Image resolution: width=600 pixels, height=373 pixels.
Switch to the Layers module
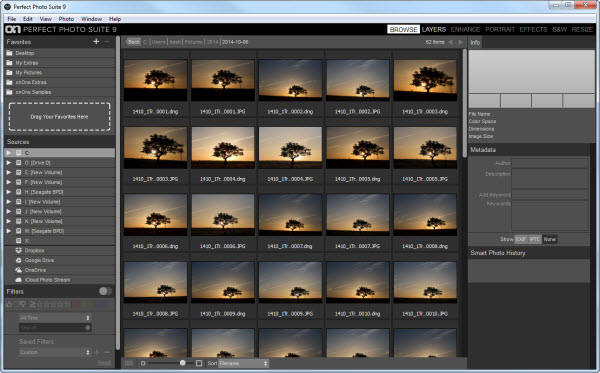(434, 29)
